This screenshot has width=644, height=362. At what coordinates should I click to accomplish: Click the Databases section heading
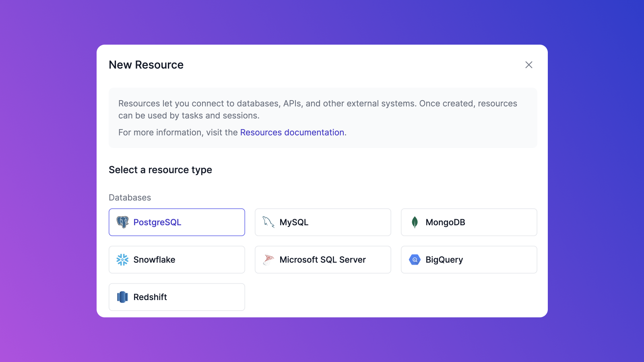click(130, 197)
